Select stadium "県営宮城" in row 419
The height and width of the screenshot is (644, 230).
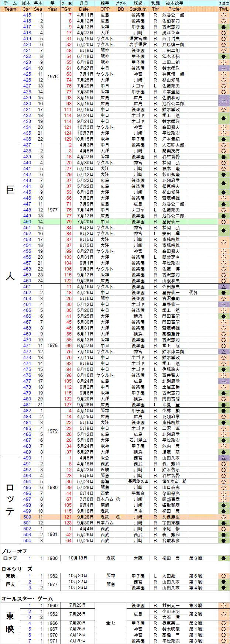click(x=138, y=39)
